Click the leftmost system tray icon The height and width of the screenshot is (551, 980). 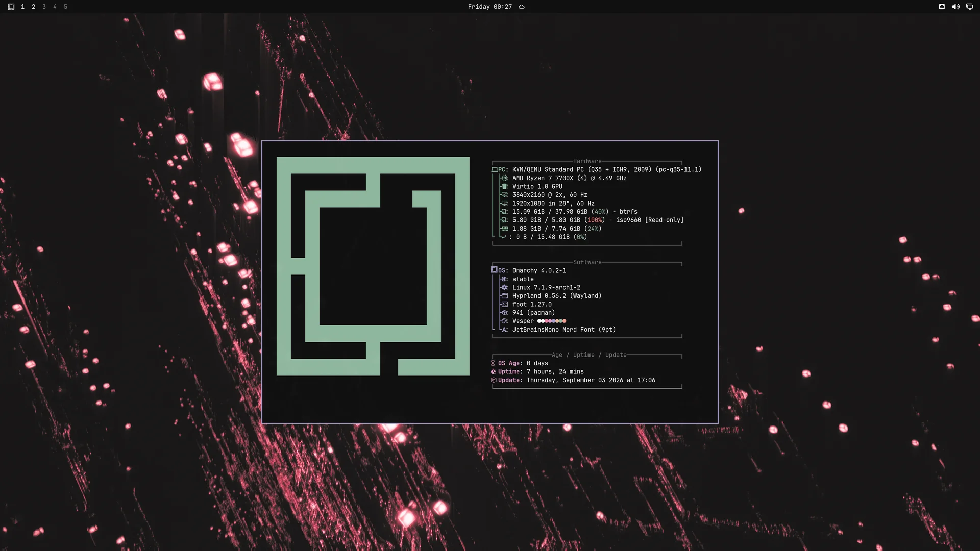(942, 7)
